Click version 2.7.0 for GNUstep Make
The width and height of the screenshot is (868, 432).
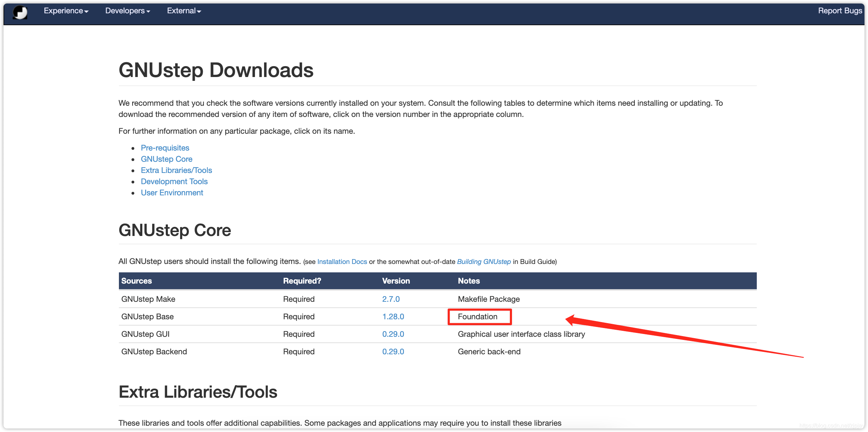coord(391,299)
